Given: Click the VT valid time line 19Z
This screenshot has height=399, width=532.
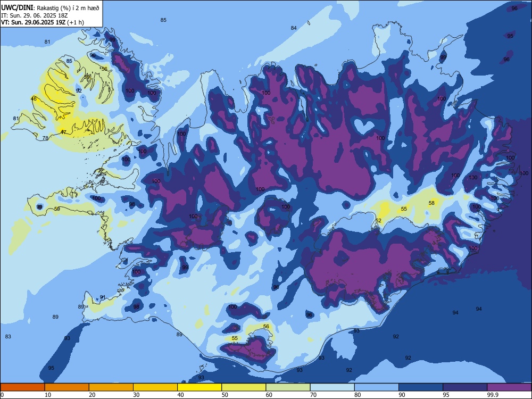Looking at the screenshot, I should [33, 22].
